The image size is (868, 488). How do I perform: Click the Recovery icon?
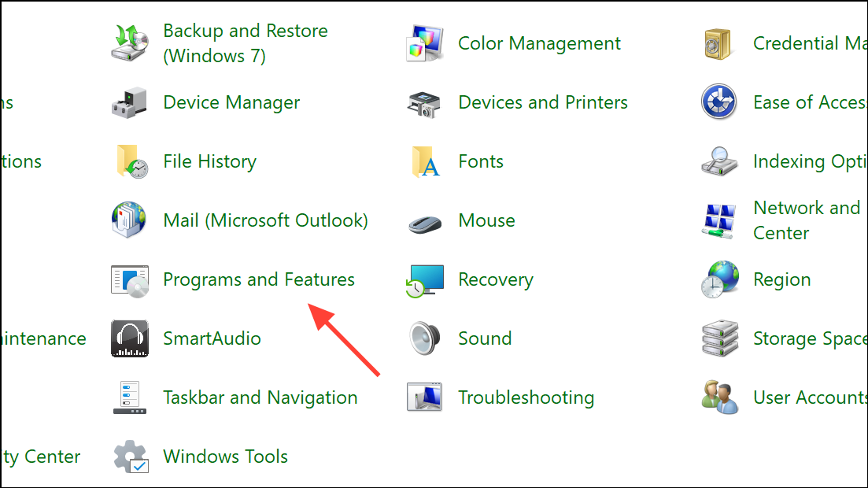click(425, 280)
